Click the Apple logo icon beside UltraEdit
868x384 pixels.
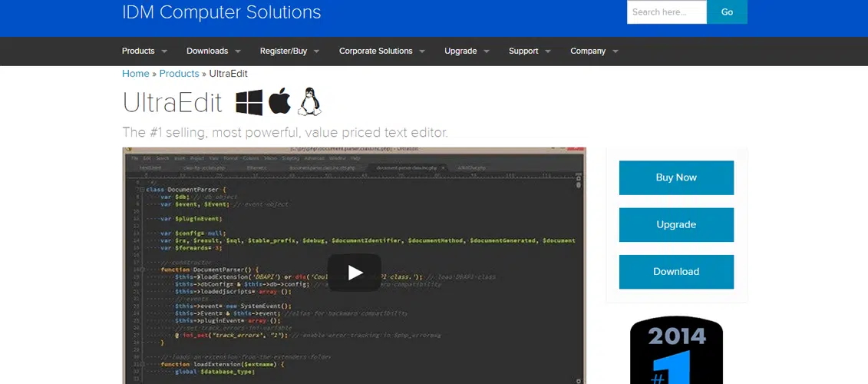(279, 101)
